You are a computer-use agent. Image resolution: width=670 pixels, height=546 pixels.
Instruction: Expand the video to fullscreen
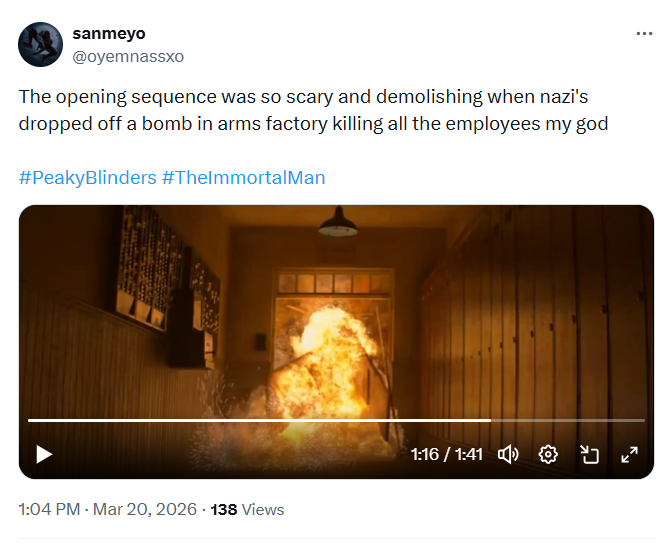(629, 454)
